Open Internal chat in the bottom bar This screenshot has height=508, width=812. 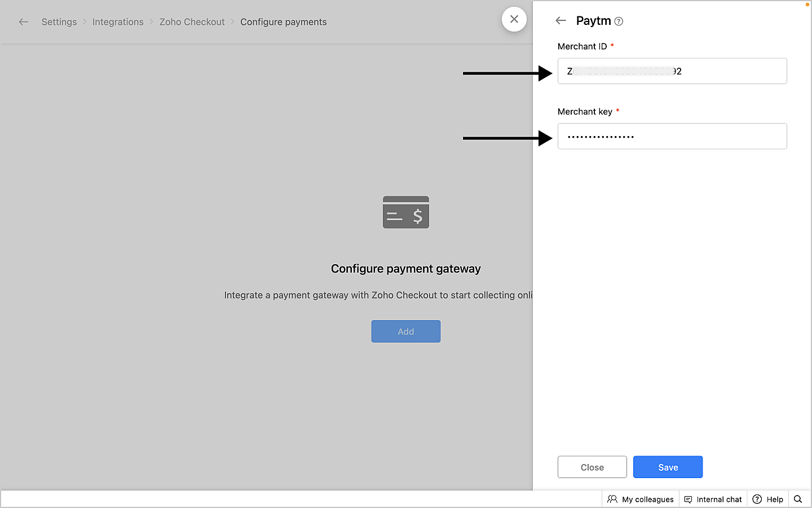point(713,499)
